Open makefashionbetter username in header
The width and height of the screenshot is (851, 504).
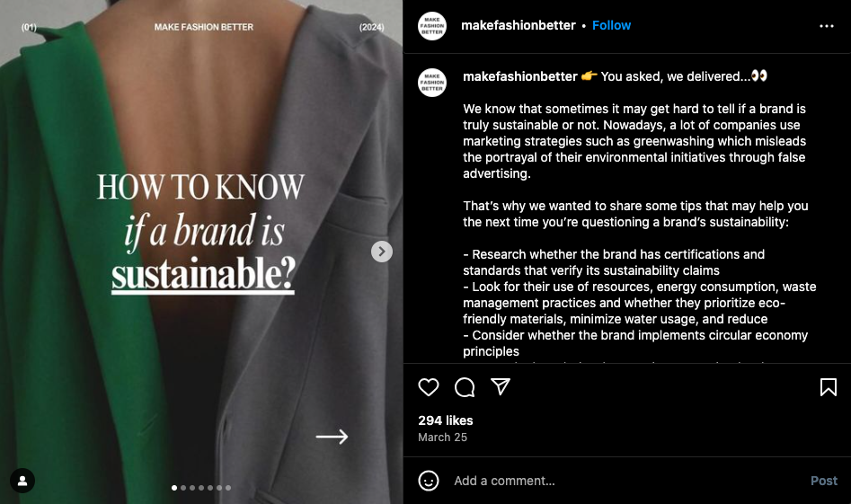(519, 25)
